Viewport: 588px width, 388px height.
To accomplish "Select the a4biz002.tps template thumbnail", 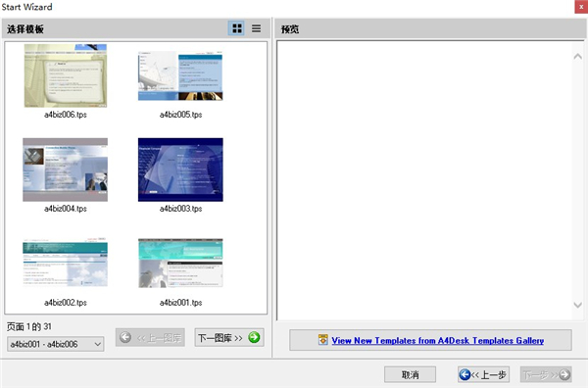I will [66, 263].
